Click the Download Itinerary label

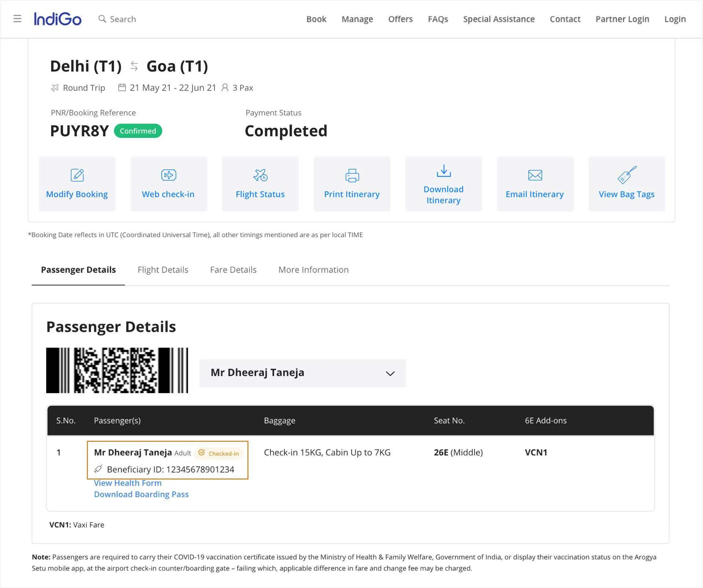tap(443, 195)
